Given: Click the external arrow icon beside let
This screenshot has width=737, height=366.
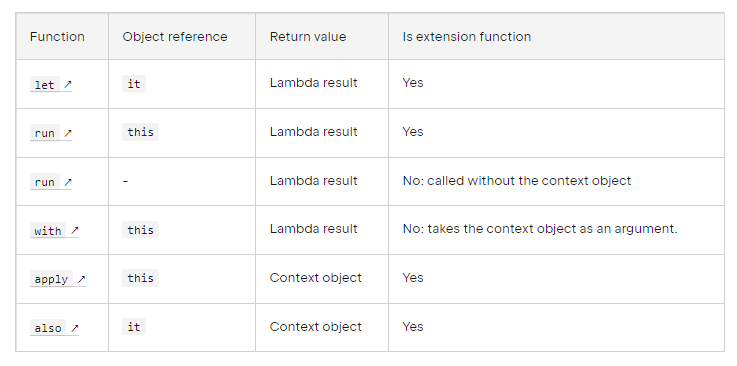Looking at the screenshot, I should [x=68, y=84].
